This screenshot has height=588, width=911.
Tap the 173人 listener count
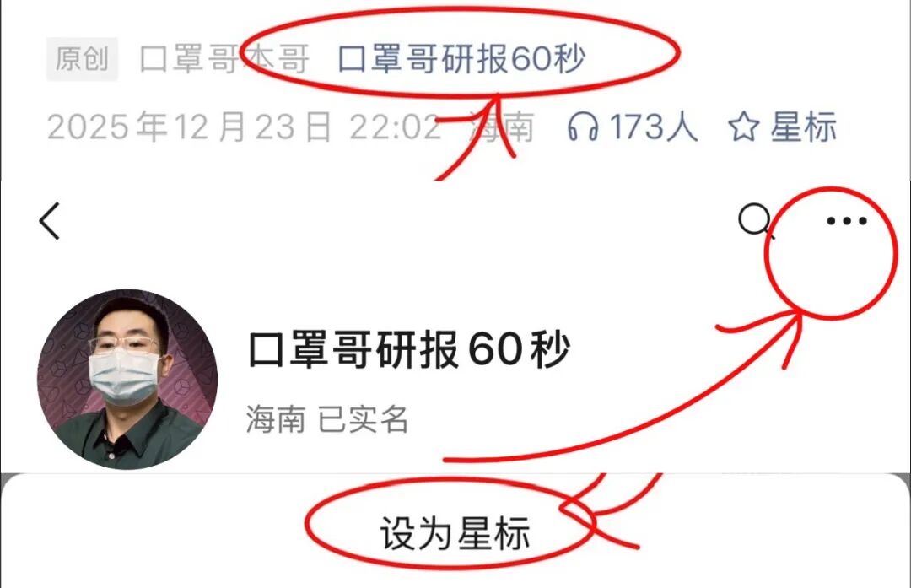click(654, 127)
